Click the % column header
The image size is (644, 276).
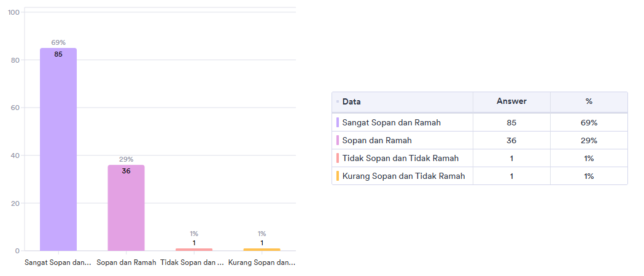589,101
